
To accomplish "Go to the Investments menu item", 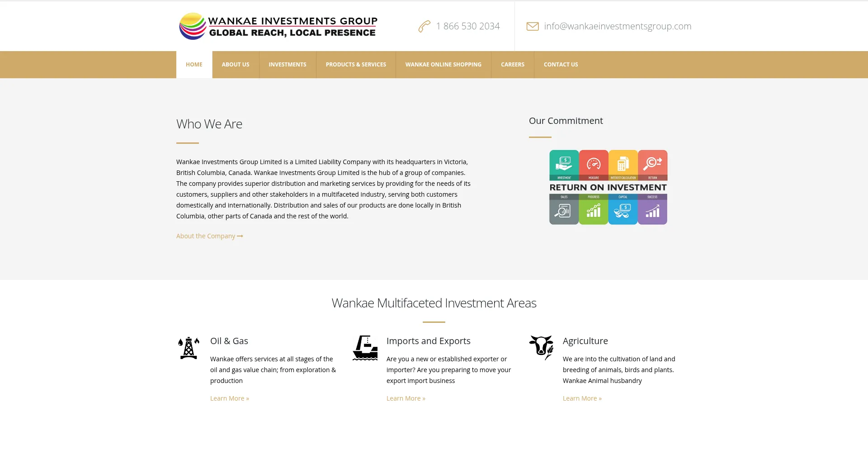I will pyautogui.click(x=288, y=65).
